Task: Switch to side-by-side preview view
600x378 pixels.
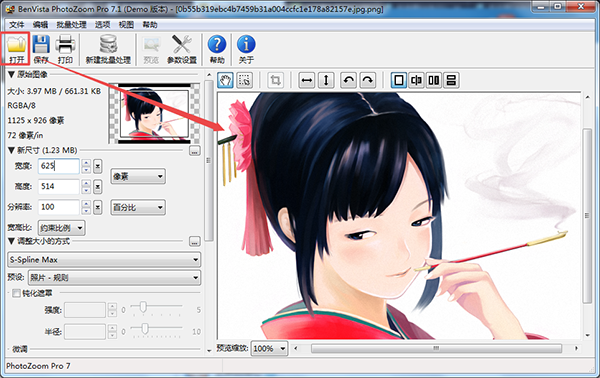Action: [434, 80]
